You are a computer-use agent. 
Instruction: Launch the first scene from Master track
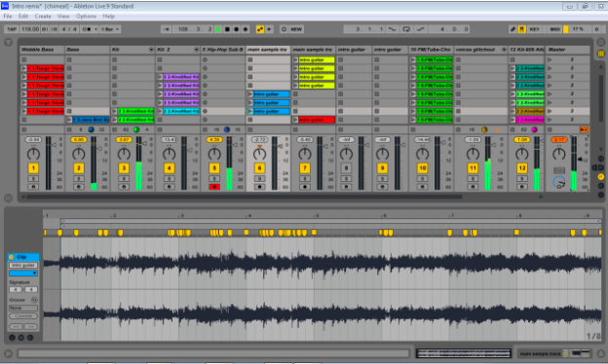550,59
